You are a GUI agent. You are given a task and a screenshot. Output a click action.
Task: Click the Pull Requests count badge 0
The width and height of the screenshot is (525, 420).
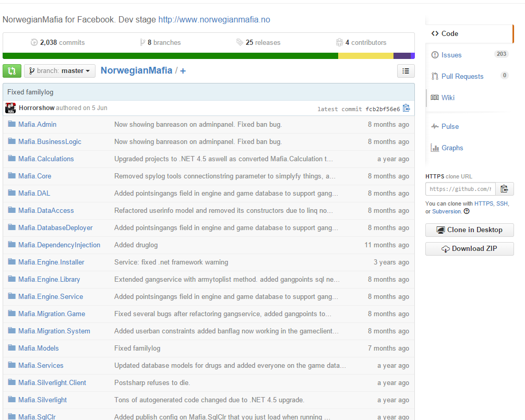(x=504, y=76)
